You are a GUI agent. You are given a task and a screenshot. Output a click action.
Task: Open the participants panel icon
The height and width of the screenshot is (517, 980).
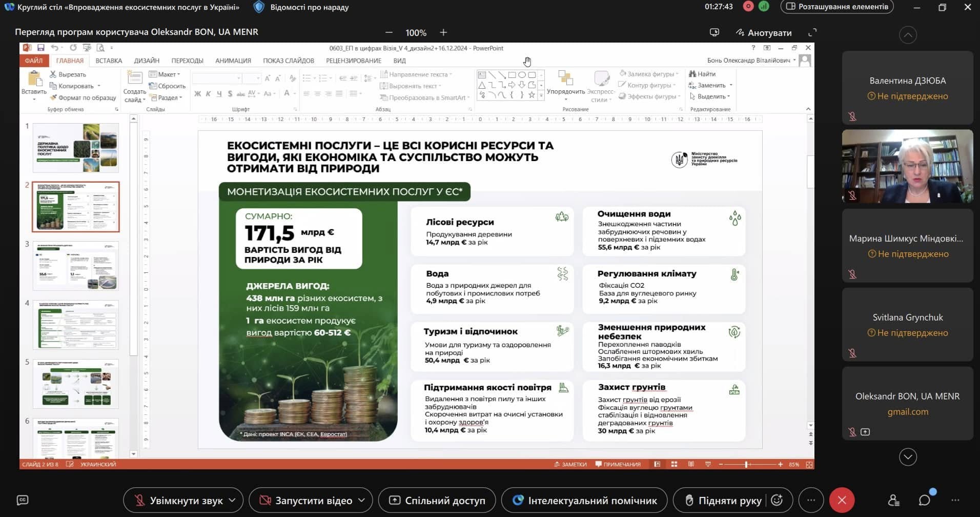pyautogui.click(x=893, y=500)
